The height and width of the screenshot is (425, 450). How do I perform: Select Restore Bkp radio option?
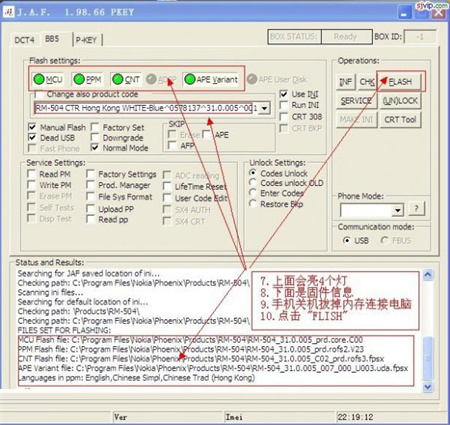tap(253, 204)
